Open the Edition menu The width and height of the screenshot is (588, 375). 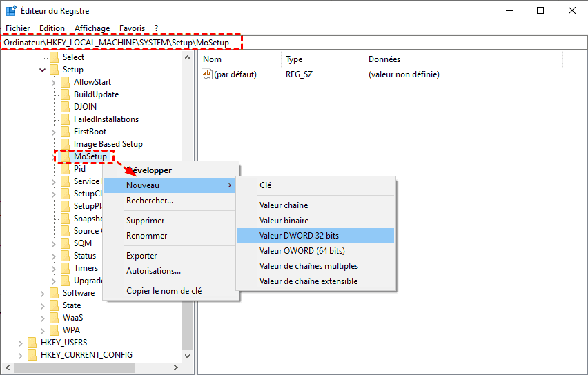(52, 28)
